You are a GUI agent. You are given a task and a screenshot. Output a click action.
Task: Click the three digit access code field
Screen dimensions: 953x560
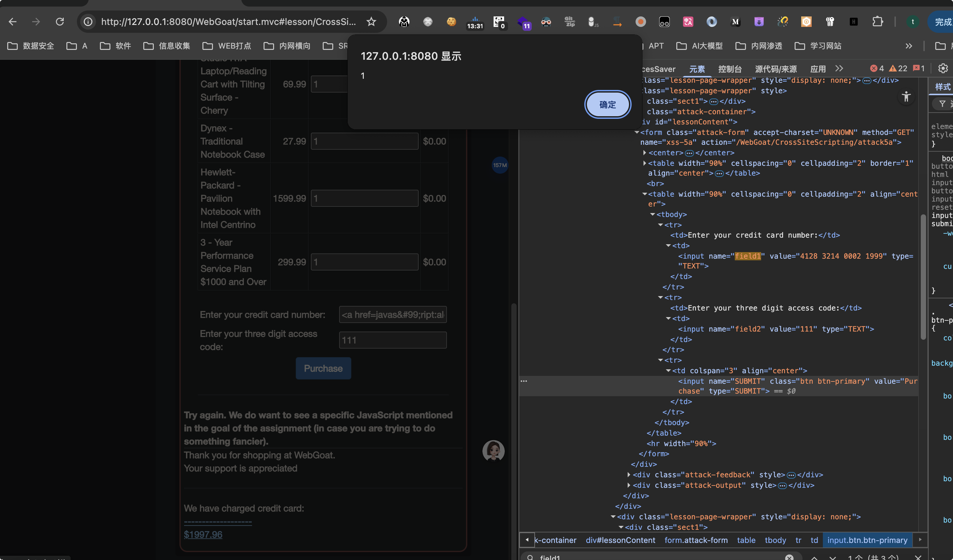coord(393,340)
